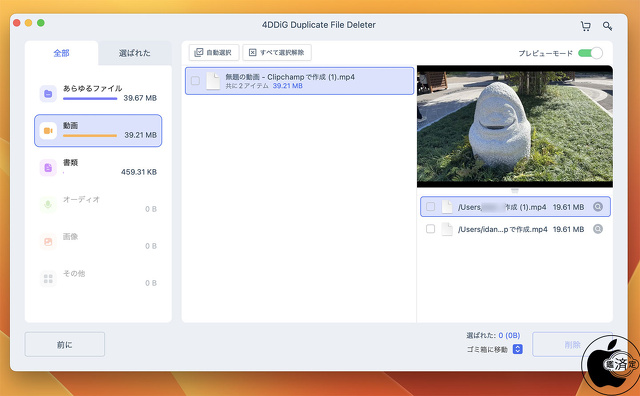Select the その他 category
The width and height of the screenshot is (640, 396).
[x=98, y=279]
